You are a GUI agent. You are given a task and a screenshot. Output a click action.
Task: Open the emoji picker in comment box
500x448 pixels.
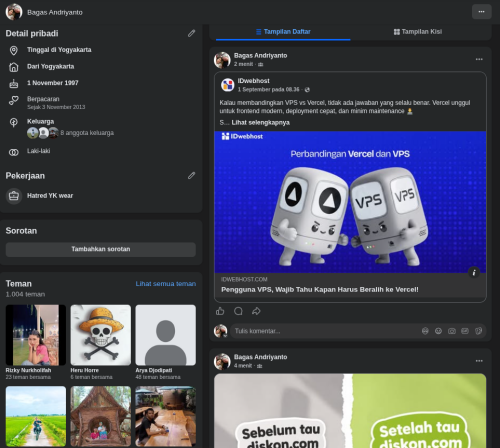438,331
